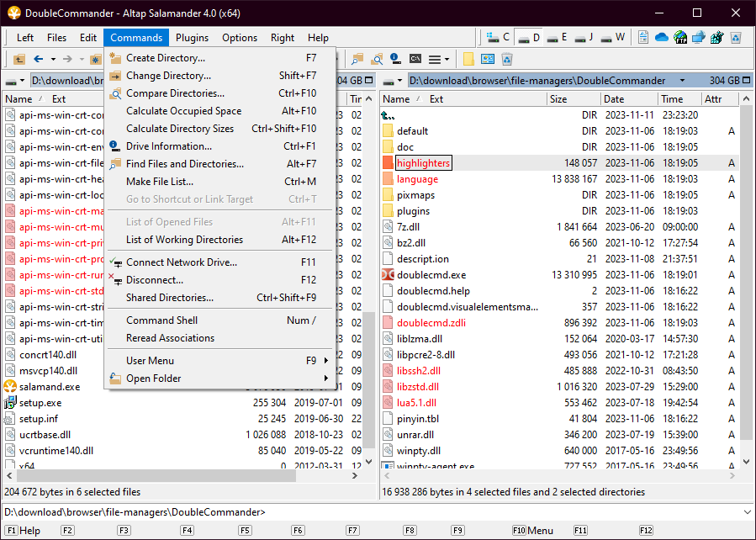756x540 pixels.
Task: Click the right panel vertical scrollbar
Action: [747, 278]
